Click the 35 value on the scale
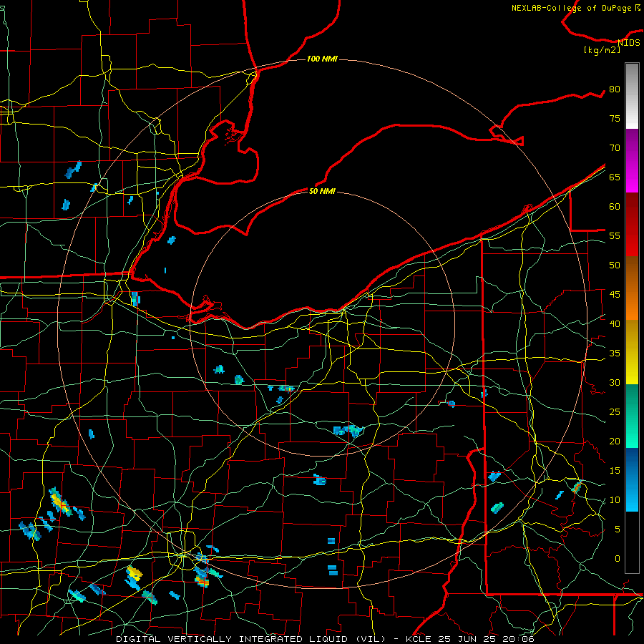The image size is (644, 644). tap(615, 353)
